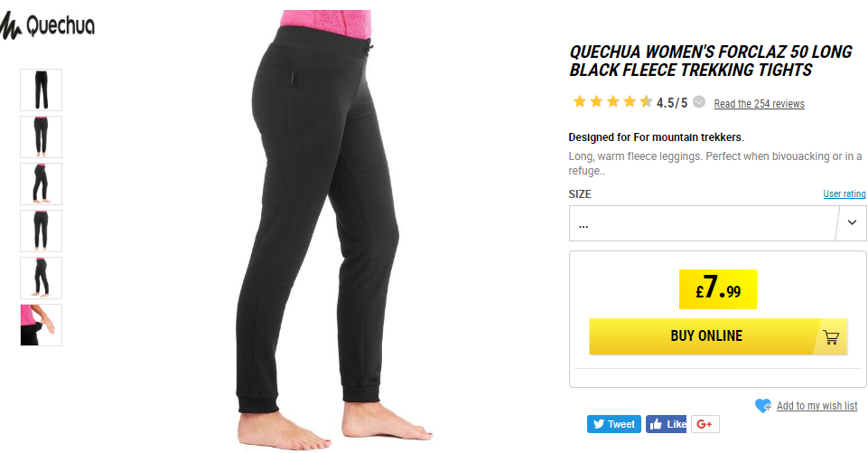Click the Buy Online button
The width and height of the screenshot is (868, 453).
(x=718, y=336)
